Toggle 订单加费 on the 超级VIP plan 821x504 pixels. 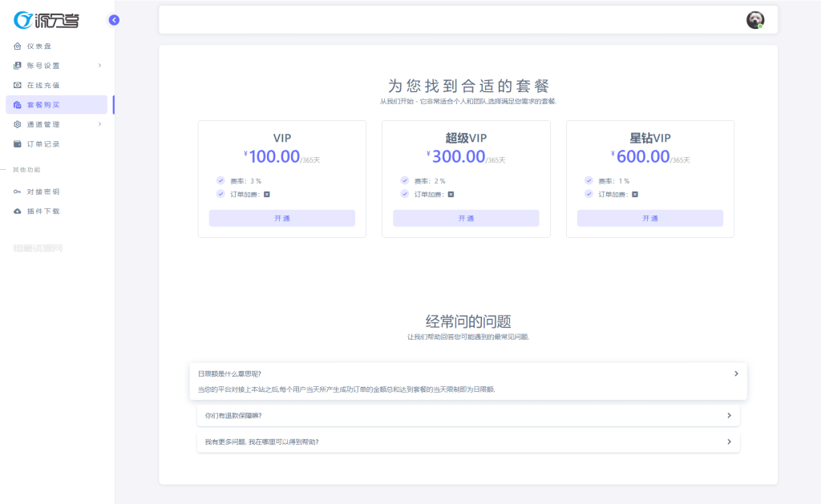[x=451, y=194]
